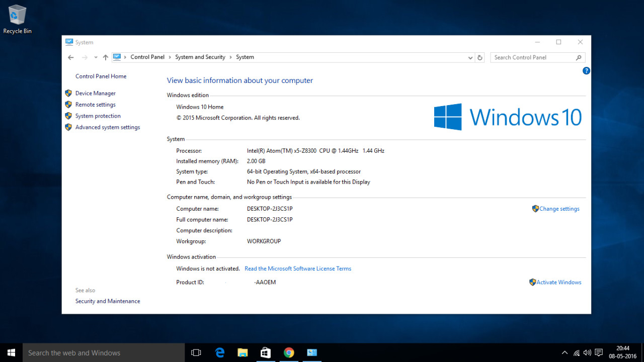Open Google Chrome from the taskbar

click(x=289, y=352)
